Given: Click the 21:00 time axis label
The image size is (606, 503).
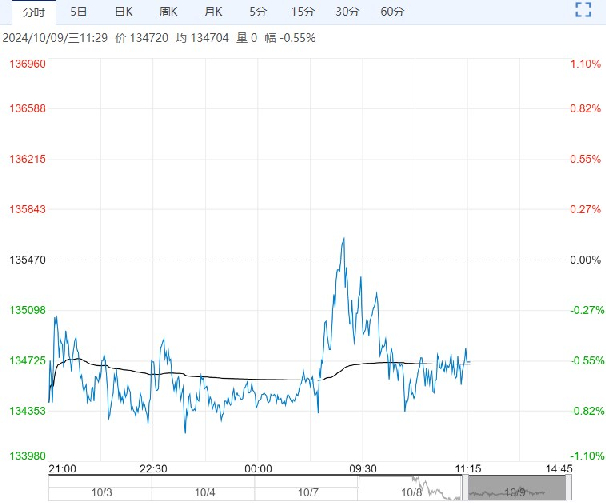Looking at the screenshot, I should 63,469.
